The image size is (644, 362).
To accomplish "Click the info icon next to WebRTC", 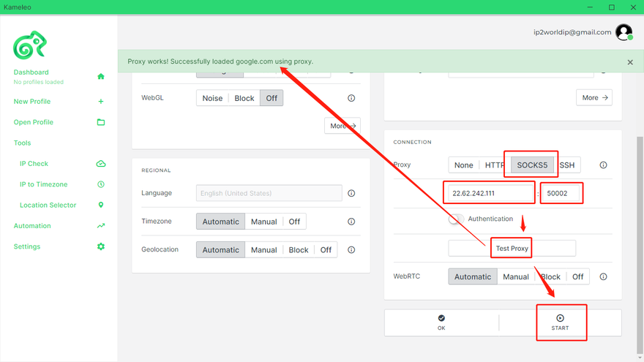I will tap(604, 277).
